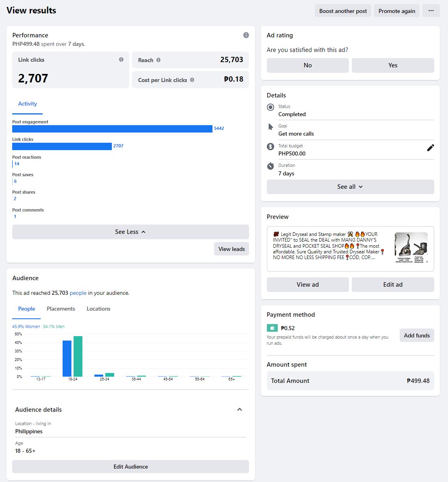
Task: Edit total budget with pencil icon
Action: [x=431, y=148]
